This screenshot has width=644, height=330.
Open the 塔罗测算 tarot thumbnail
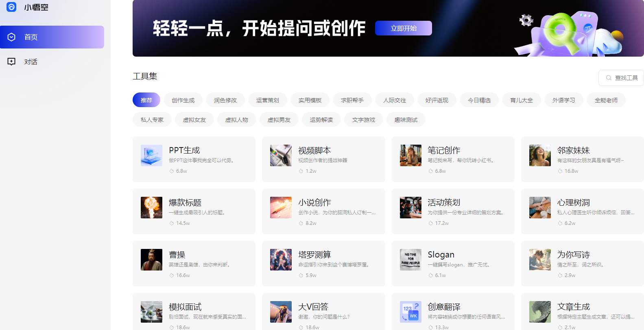(x=281, y=260)
